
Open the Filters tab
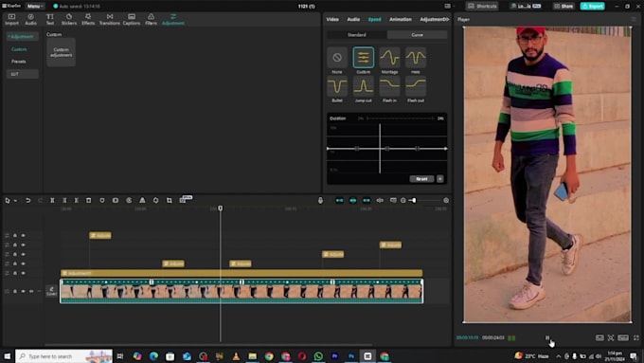tap(151, 19)
